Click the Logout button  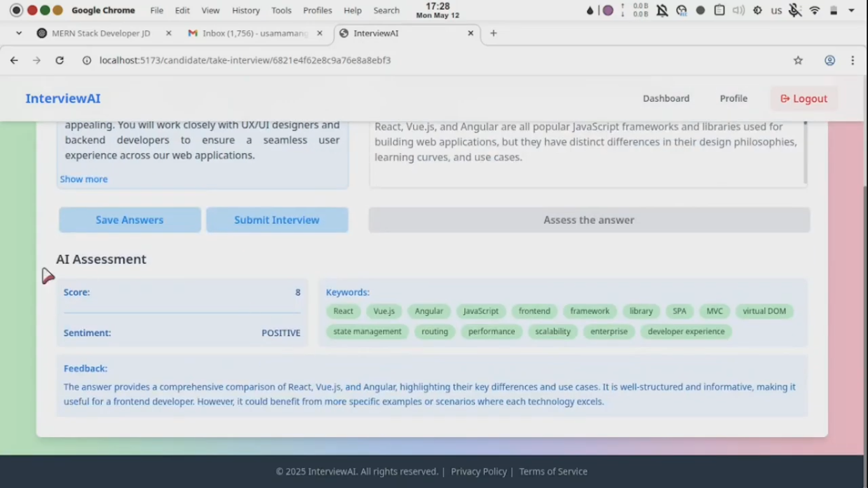point(804,98)
